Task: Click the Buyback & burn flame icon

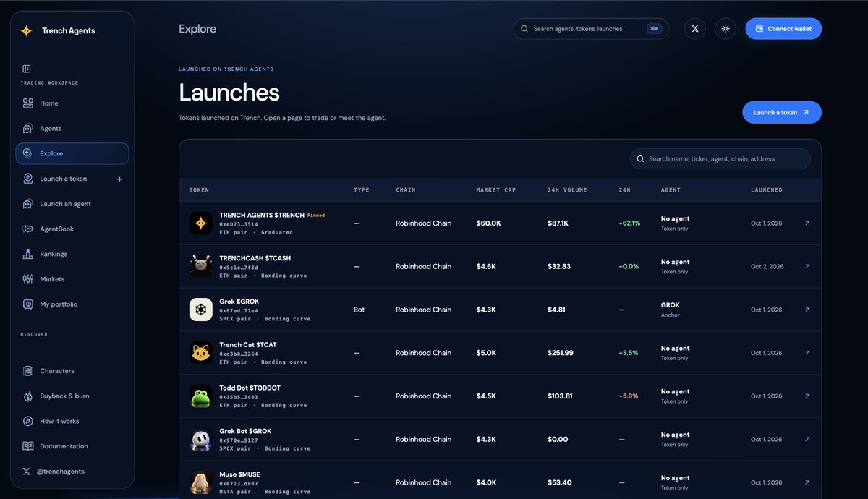Action: tap(27, 396)
